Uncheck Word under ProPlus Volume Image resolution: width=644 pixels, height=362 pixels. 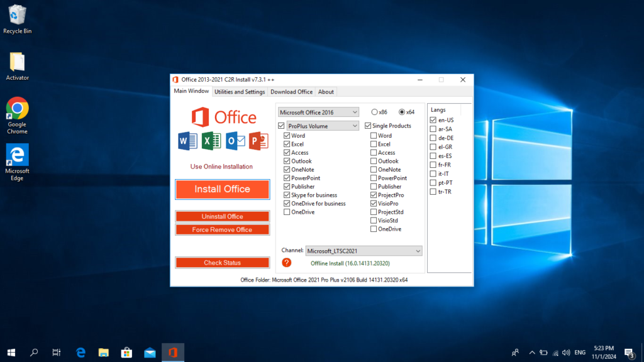point(287,136)
